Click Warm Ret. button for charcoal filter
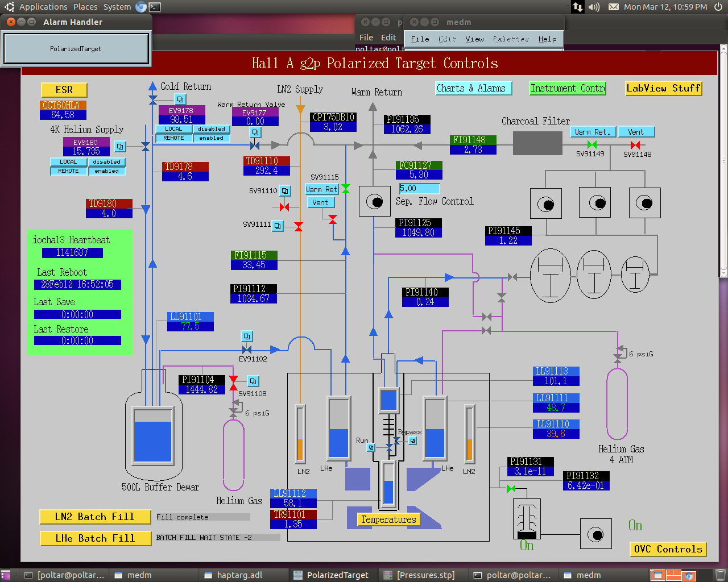728x582 pixels. 593,132
